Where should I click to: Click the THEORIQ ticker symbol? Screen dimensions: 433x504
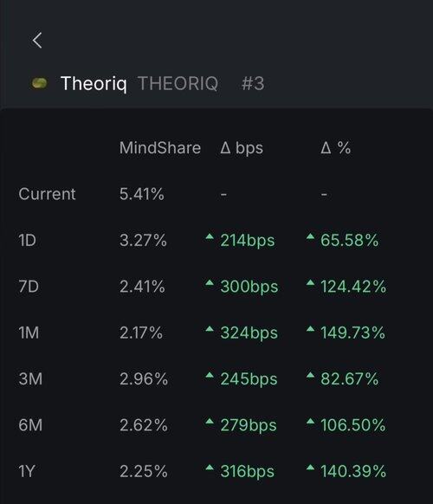coord(178,84)
